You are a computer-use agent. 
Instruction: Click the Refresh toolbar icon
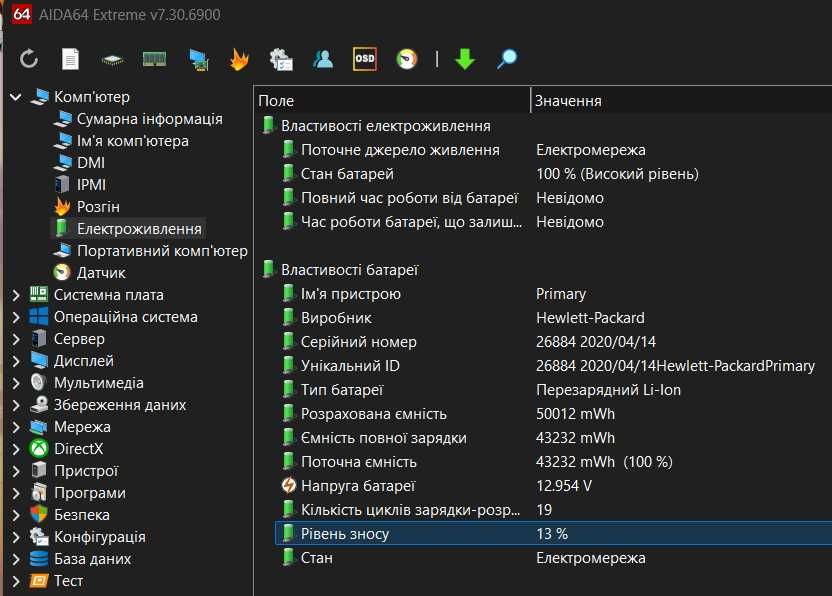click(x=29, y=59)
